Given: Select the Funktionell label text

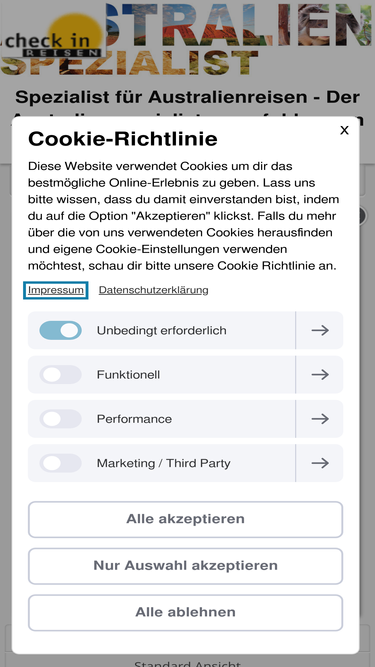Looking at the screenshot, I should coord(128,375).
